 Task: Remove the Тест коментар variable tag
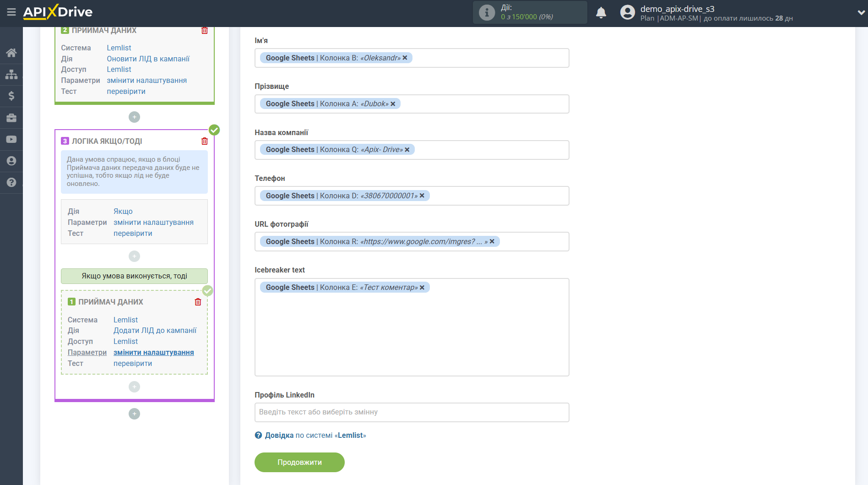pos(422,288)
